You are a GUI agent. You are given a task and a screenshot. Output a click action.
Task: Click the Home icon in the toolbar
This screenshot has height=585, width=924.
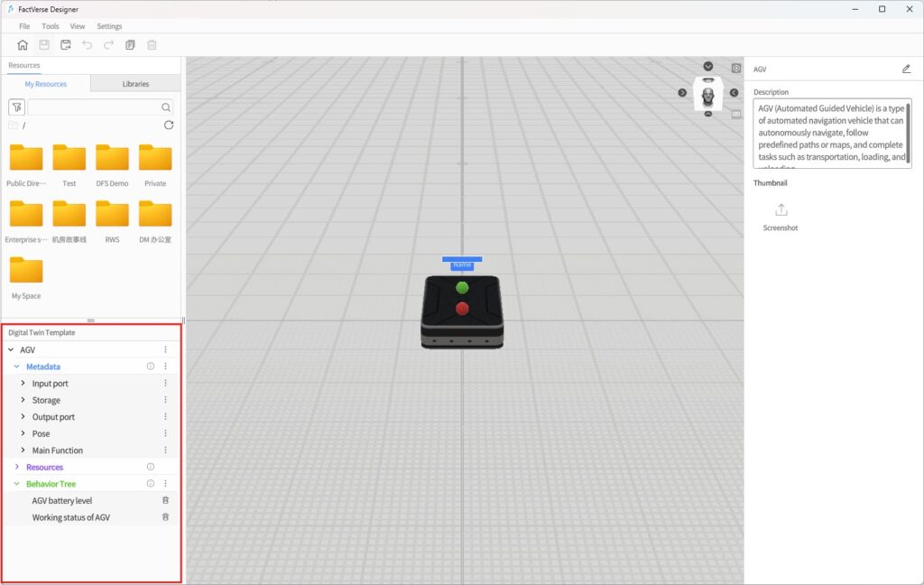[x=23, y=44]
